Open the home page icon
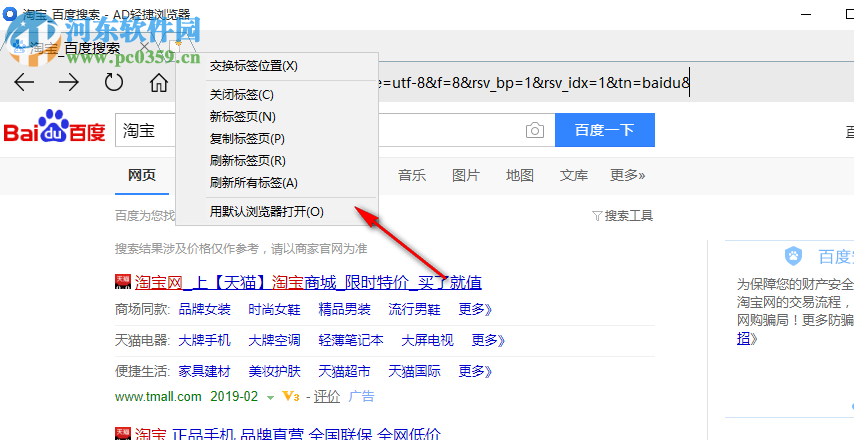854x440 pixels. click(158, 83)
